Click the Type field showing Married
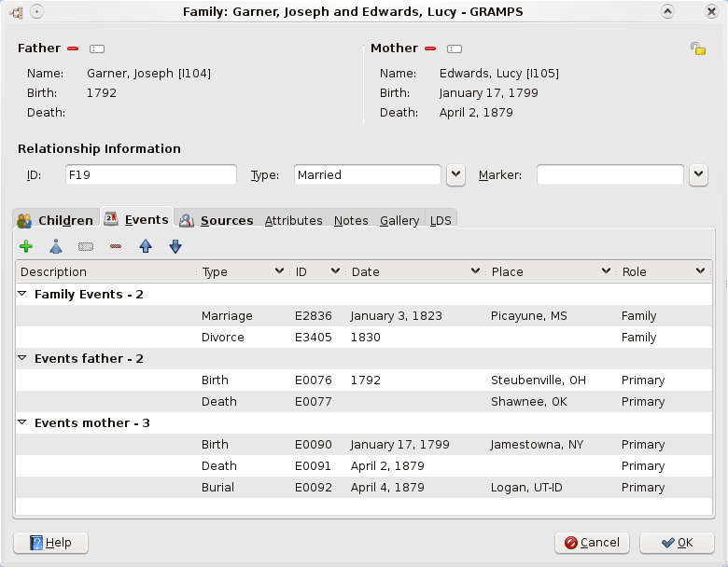 (x=367, y=175)
